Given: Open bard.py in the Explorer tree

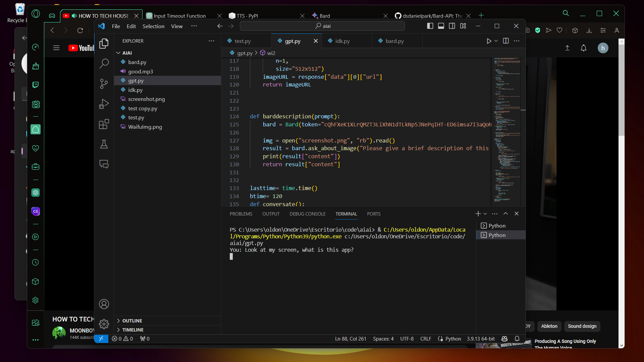Looking at the screenshot, I should 137,62.
